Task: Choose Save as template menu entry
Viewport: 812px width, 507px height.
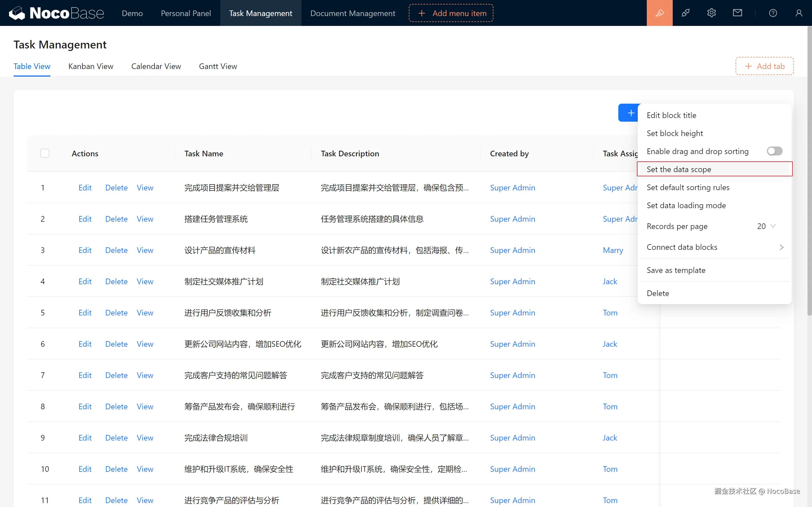Action: pyautogui.click(x=676, y=270)
